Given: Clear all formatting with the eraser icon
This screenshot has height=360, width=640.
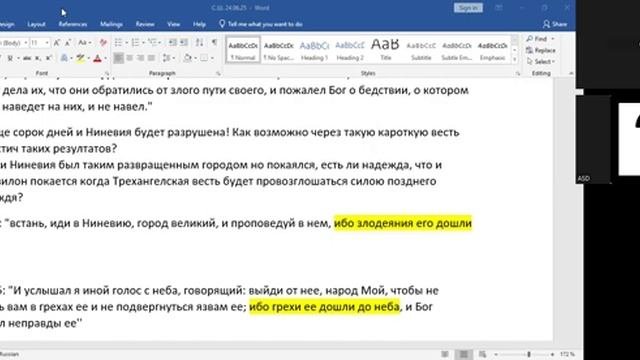Looking at the screenshot, I should point(103,43).
